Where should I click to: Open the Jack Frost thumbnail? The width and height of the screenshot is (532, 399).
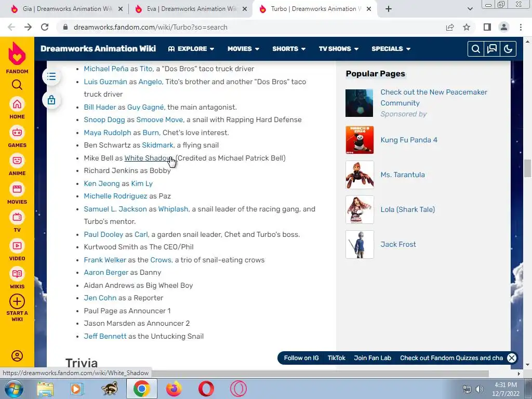pos(360,244)
